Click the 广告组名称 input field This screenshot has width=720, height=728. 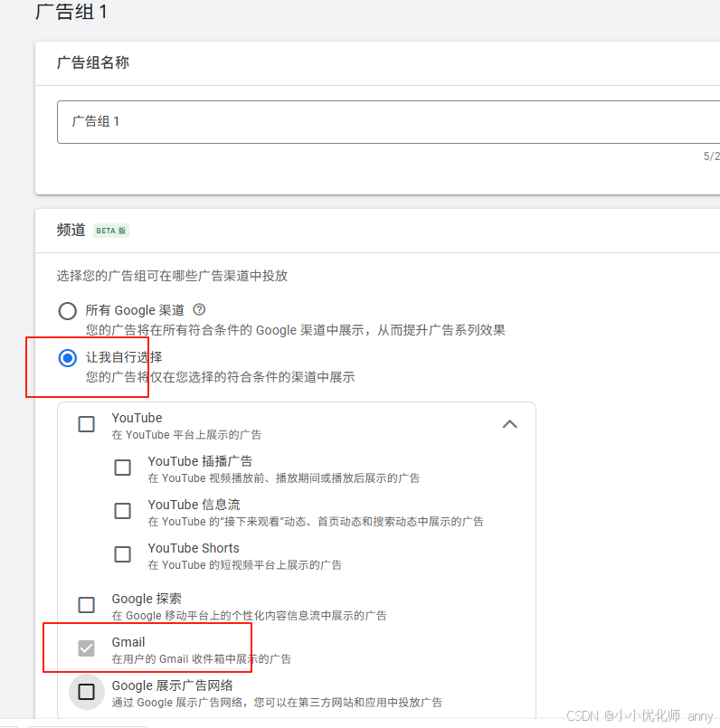pos(388,122)
